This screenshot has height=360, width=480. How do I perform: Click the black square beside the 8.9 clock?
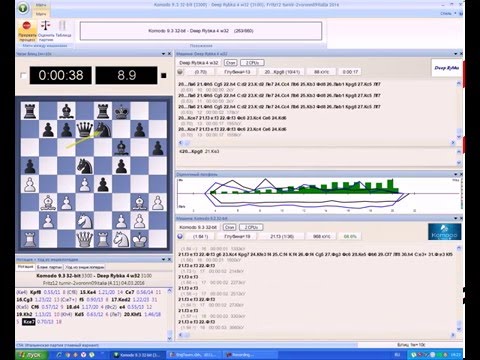point(164,76)
